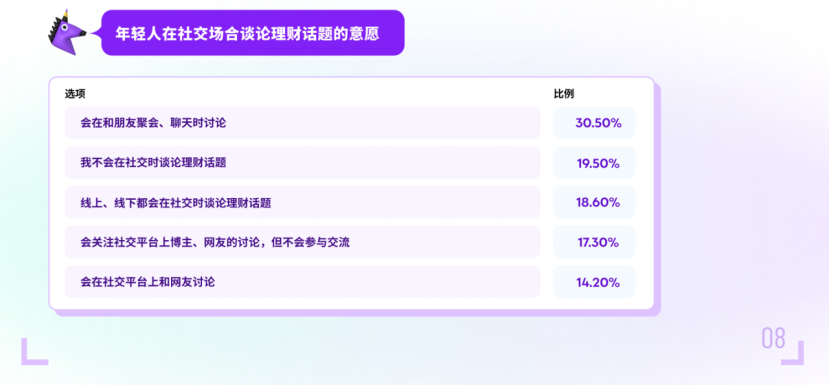The width and height of the screenshot is (830, 386).
Task: Click the 17.30% value cell
Action: pyautogui.click(x=594, y=242)
